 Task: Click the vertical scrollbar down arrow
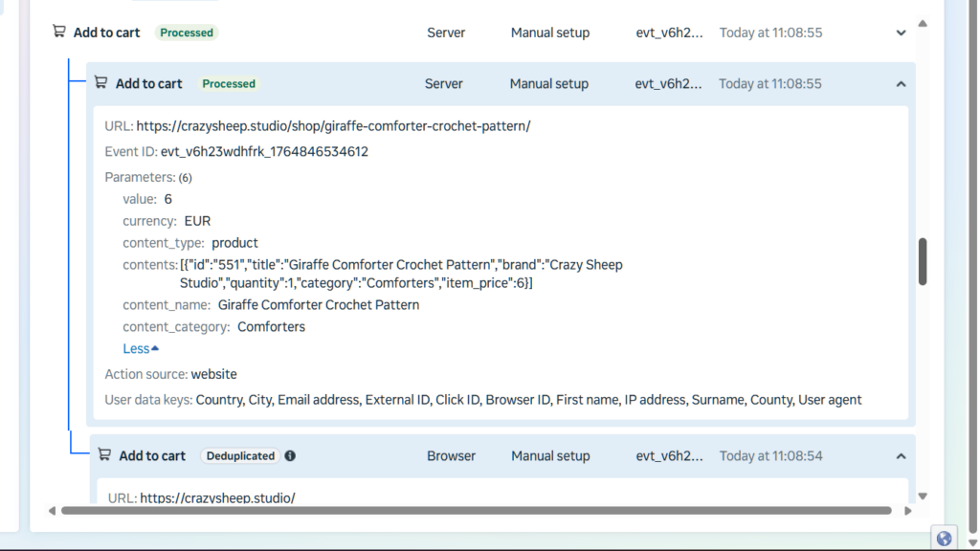[x=923, y=496]
